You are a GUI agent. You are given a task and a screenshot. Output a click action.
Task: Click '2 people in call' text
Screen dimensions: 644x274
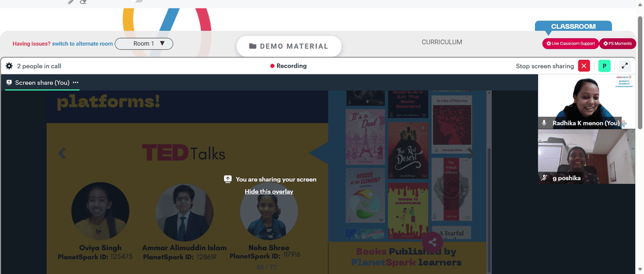39,66
